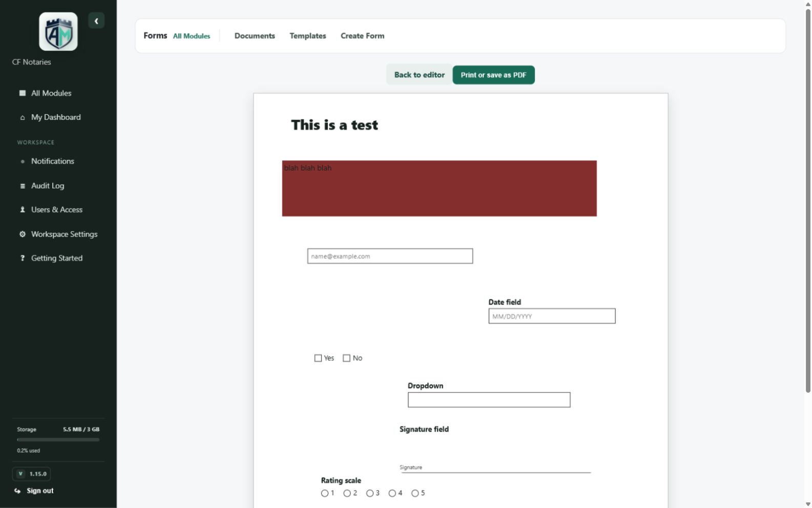Click the storage usage progress bar
812x508 pixels.
point(58,440)
